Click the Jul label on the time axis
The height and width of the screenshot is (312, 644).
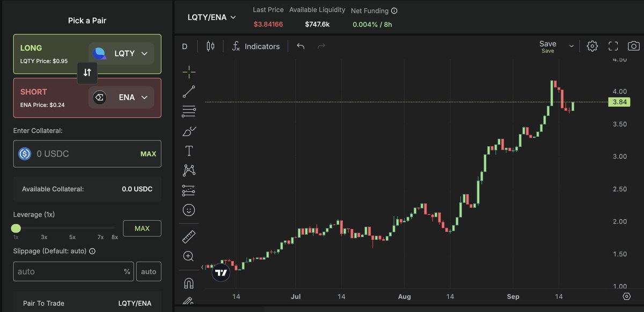295,296
